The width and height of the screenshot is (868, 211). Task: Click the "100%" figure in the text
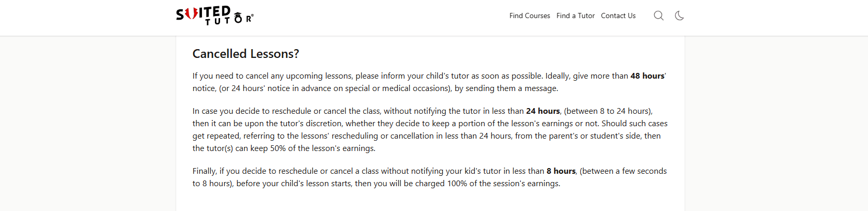click(x=457, y=184)
